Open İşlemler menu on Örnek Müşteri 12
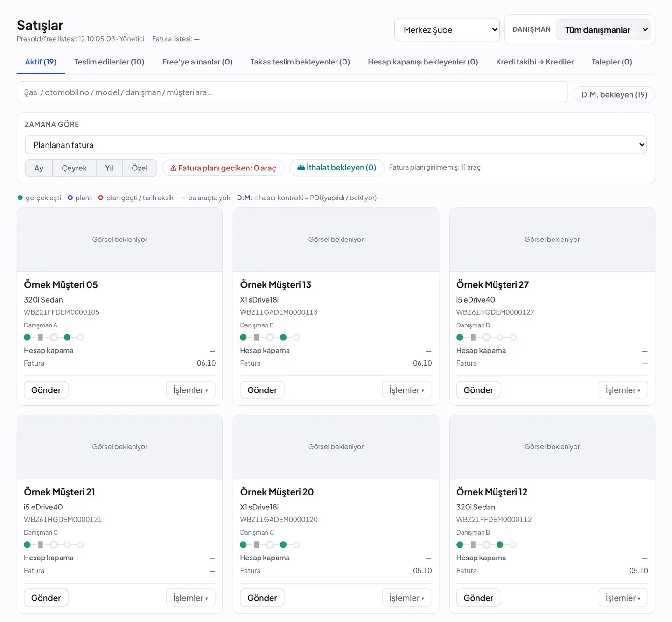The width and height of the screenshot is (672, 622). coord(623,598)
